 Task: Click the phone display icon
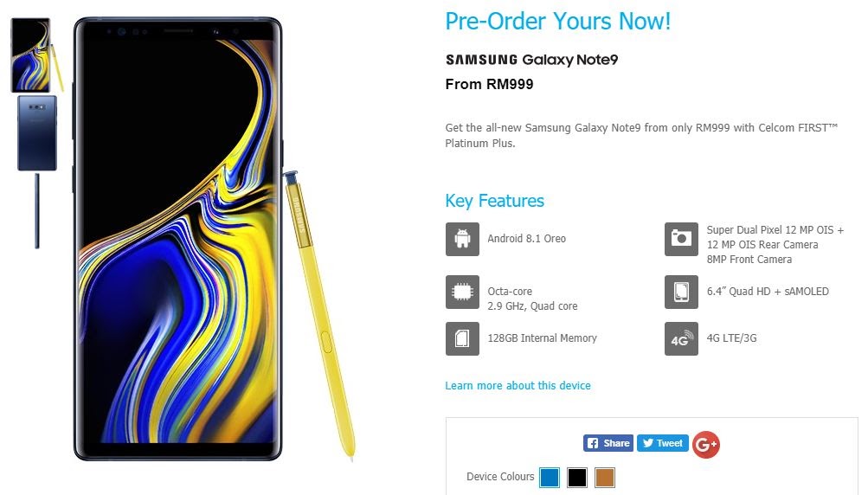pos(681,292)
